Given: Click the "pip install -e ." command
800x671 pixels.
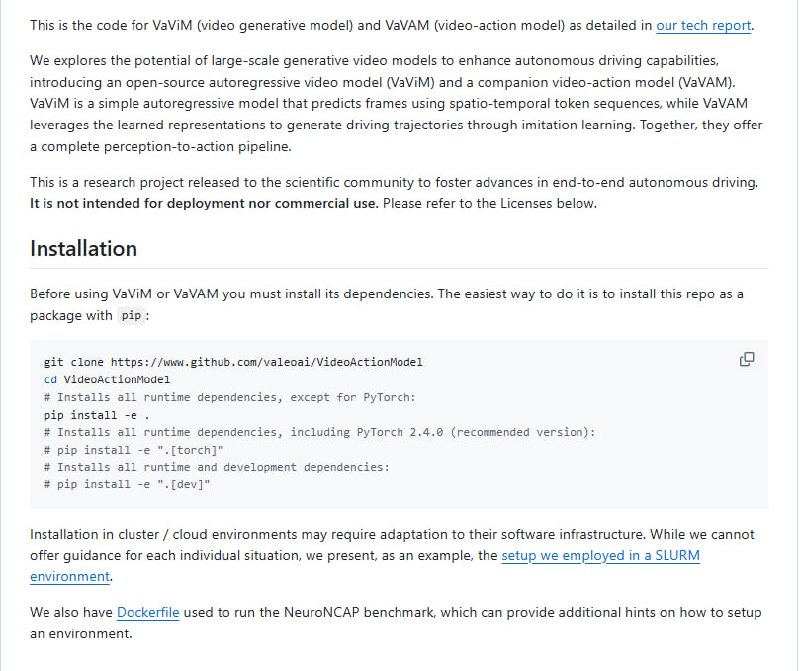Looking at the screenshot, I should pyautogui.click(x=97, y=415).
